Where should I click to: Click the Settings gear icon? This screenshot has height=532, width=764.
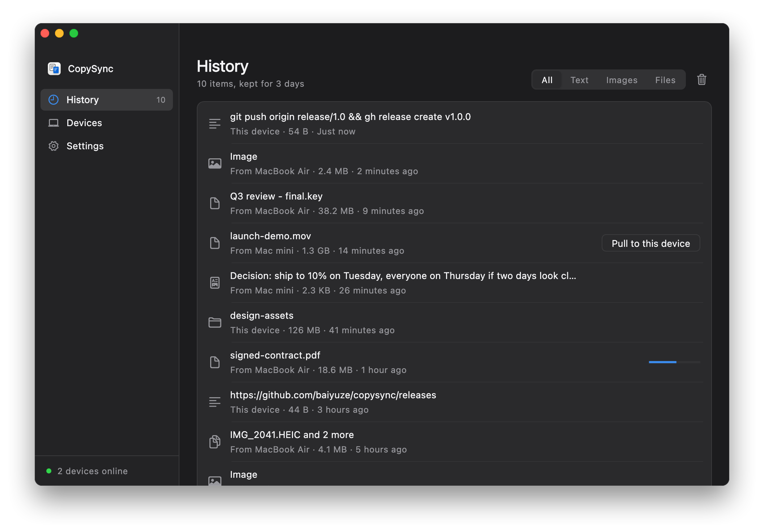54,146
